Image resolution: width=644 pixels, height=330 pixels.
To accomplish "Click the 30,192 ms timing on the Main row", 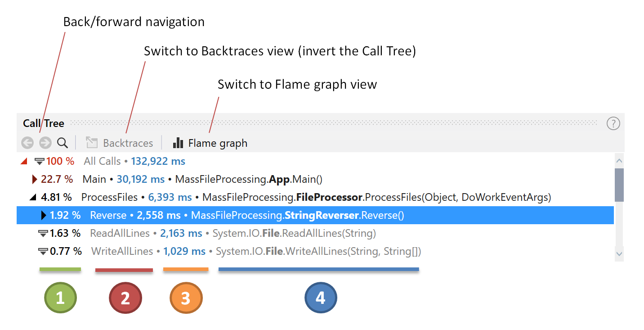I will pyautogui.click(x=141, y=179).
